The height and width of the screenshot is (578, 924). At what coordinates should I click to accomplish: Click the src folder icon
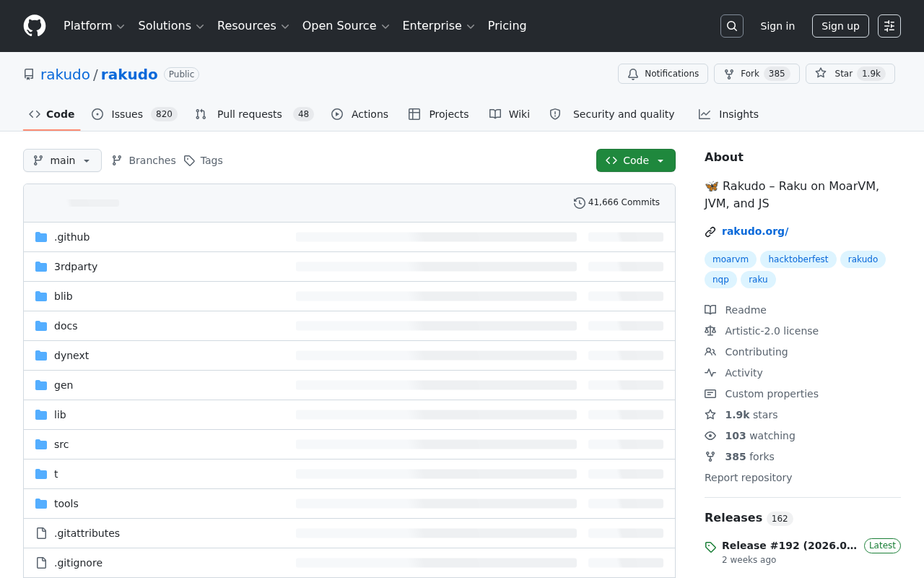(x=41, y=444)
